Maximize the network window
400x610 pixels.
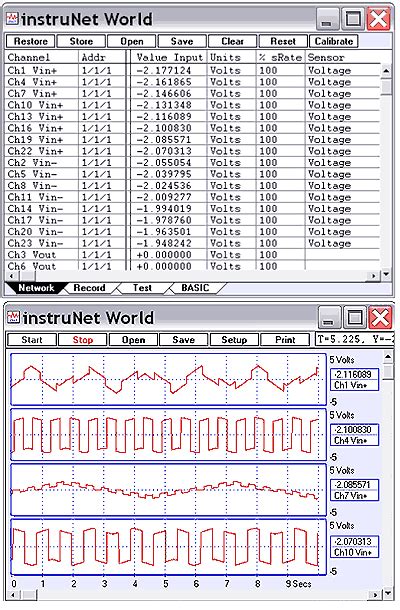[x=353, y=19]
